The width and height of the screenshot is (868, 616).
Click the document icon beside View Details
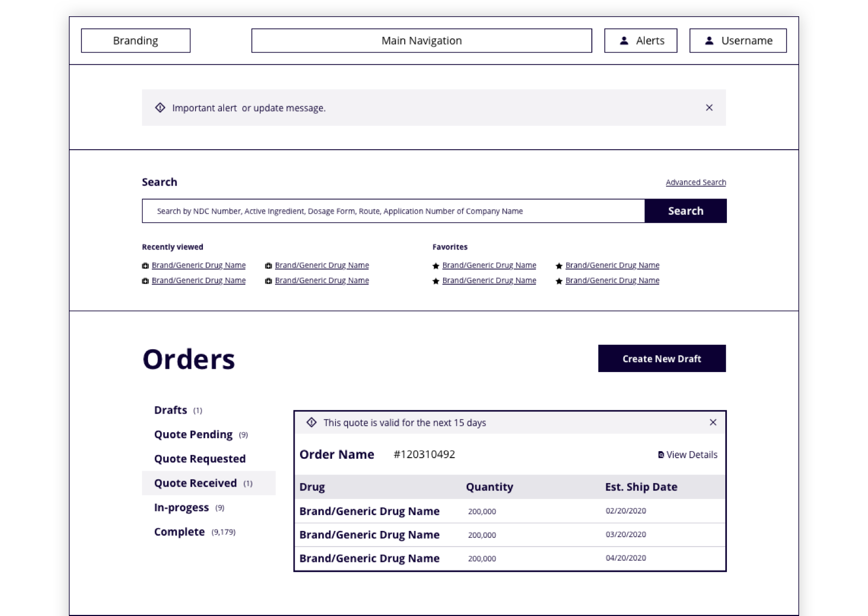point(661,455)
